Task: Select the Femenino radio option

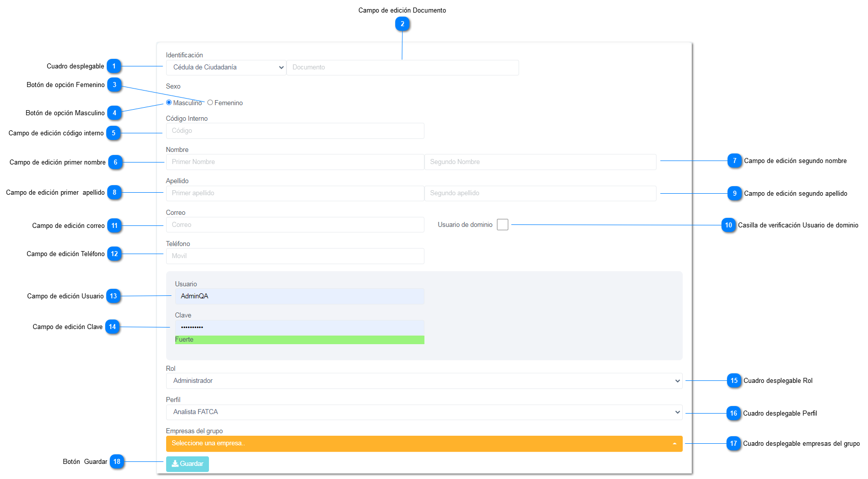Action: (210, 103)
